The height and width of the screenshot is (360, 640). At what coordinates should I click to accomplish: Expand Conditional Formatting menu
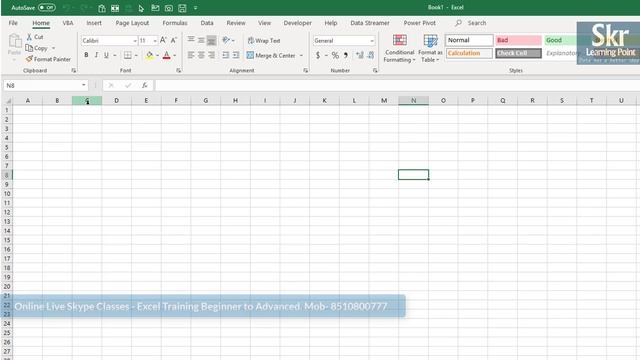tap(399, 49)
